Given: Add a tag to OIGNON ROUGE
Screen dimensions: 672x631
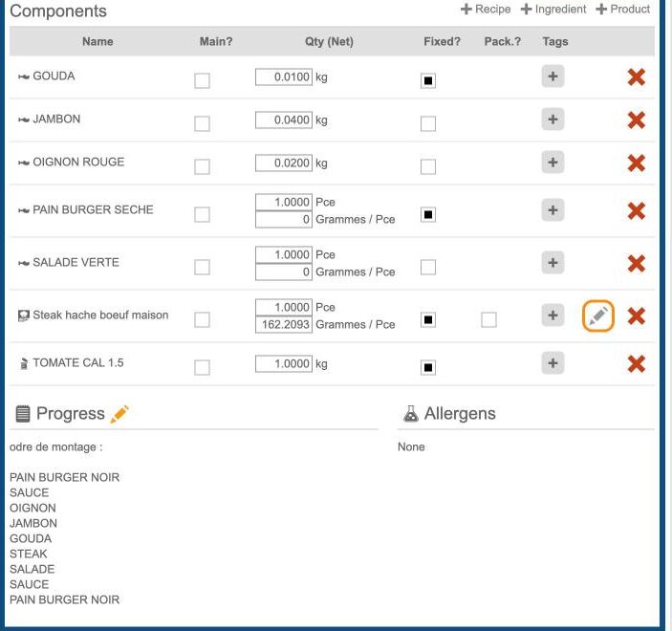Looking at the screenshot, I should 553,163.
